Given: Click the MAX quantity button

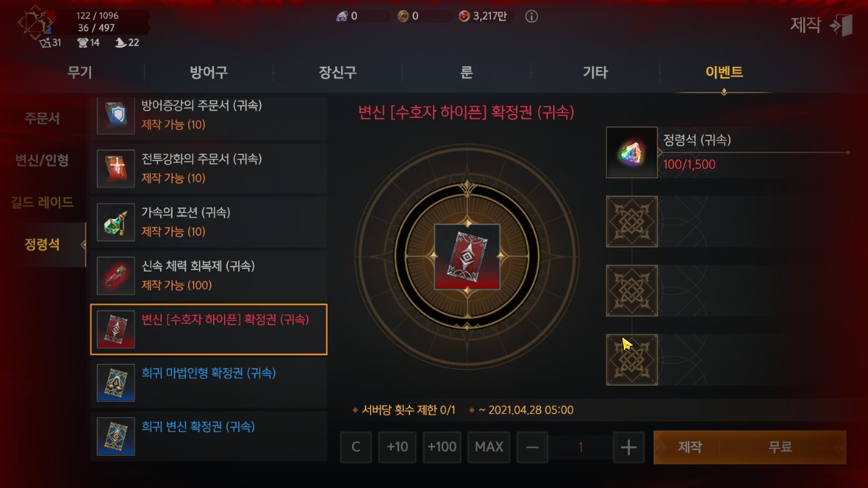Looking at the screenshot, I should (x=489, y=448).
